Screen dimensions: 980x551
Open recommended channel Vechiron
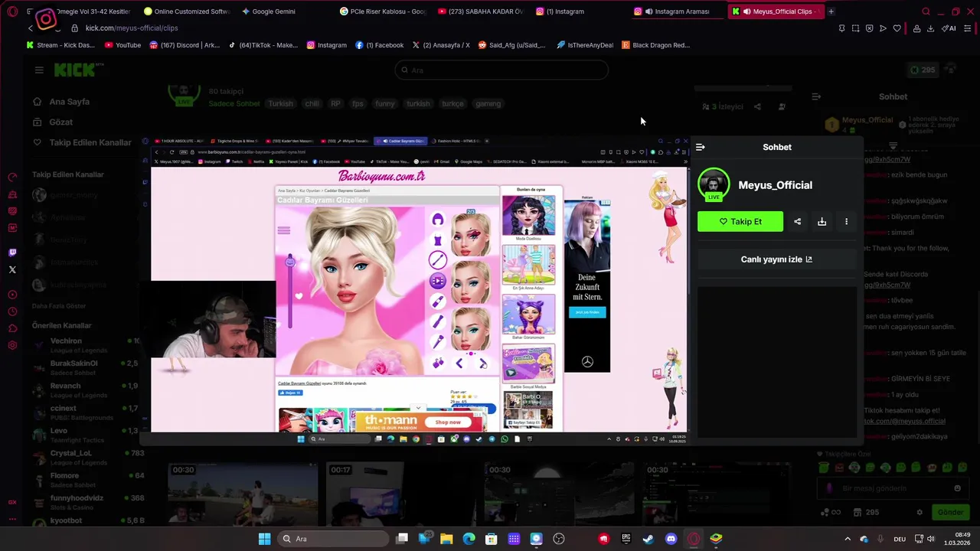coord(84,345)
